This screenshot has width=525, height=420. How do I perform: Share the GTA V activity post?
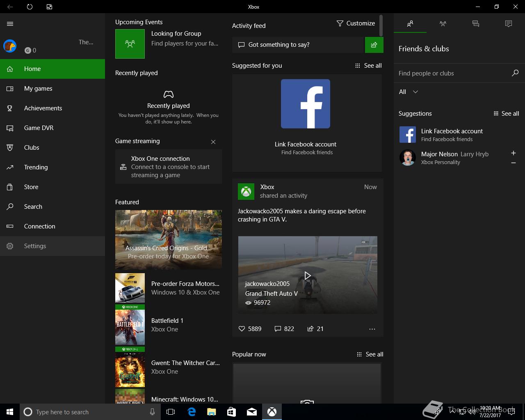315,329
